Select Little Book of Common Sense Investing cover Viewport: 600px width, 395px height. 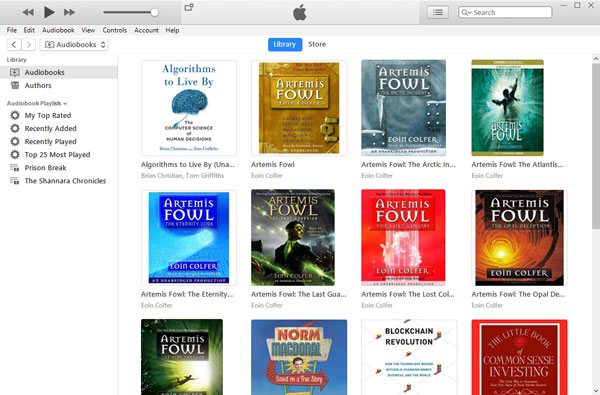pyautogui.click(x=519, y=357)
